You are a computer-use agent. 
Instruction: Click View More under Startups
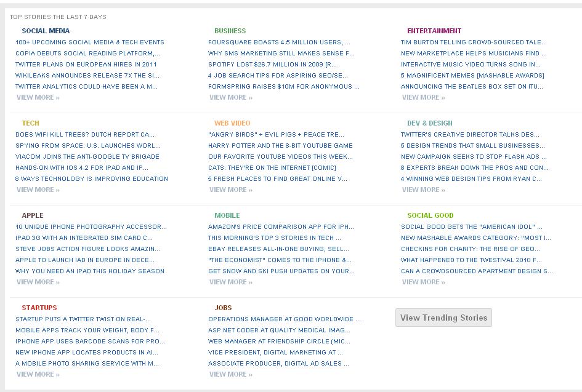(38, 374)
